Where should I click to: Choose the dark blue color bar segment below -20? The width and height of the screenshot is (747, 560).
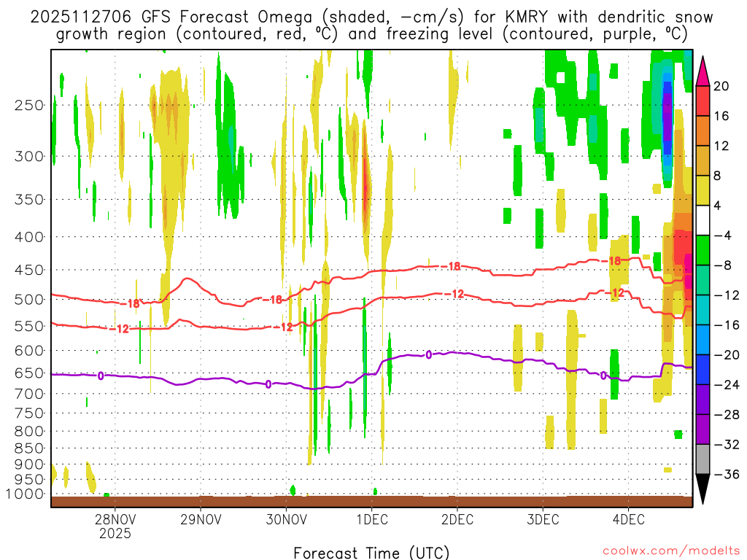pyautogui.click(x=703, y=370)
